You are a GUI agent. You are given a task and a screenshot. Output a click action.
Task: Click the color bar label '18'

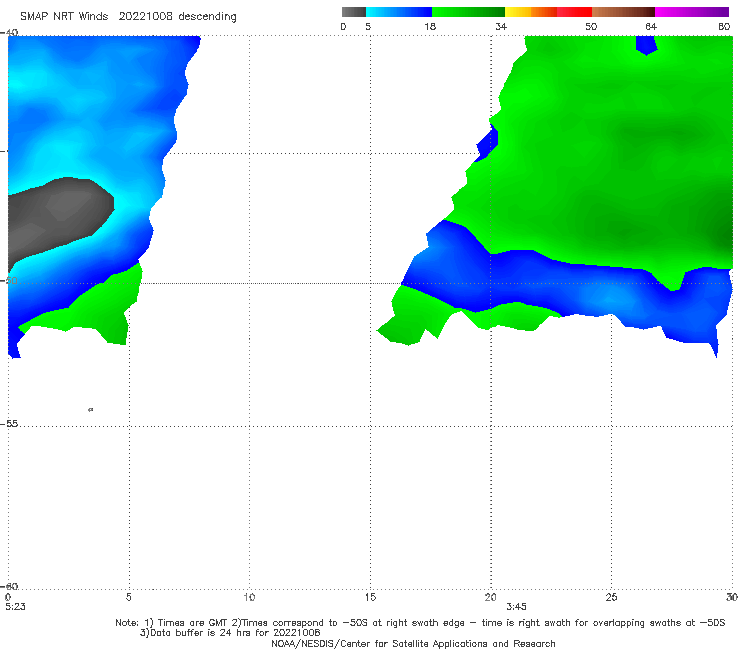click(430, 27)
